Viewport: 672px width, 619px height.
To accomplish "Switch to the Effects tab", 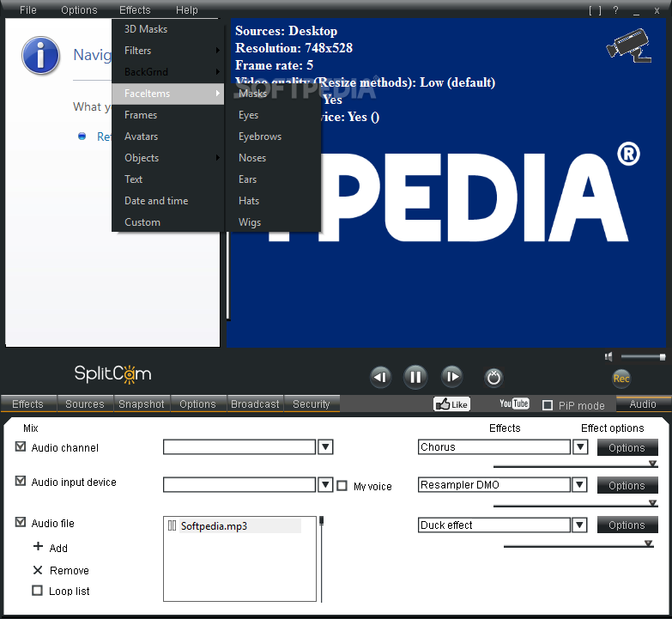I will (28, 404).
